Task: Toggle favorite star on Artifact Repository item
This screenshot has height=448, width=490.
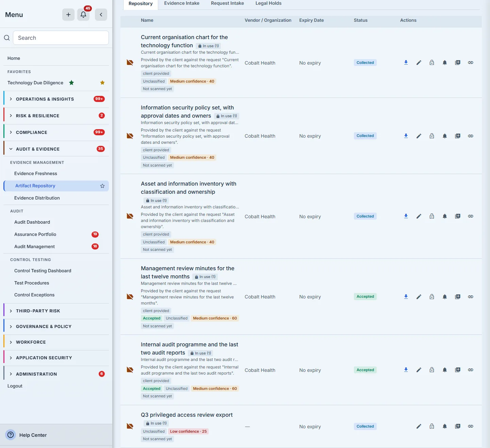Action: [x=102, y=186]
